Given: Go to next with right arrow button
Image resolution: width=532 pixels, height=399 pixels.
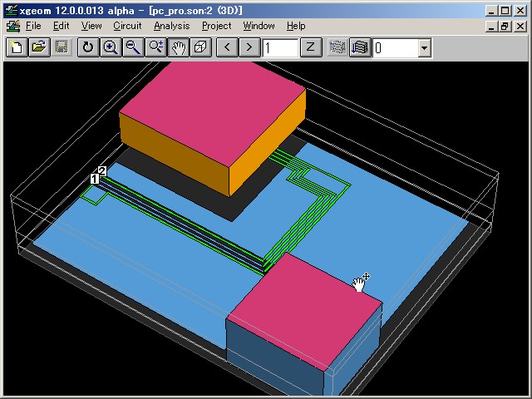Looking at the screenshot, I should [249, 47].
